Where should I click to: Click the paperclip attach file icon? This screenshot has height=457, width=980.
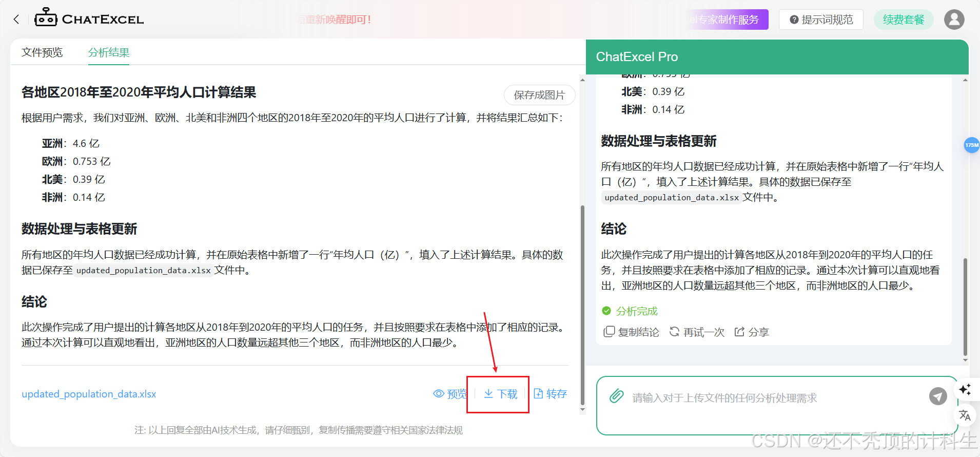[616, 396]
